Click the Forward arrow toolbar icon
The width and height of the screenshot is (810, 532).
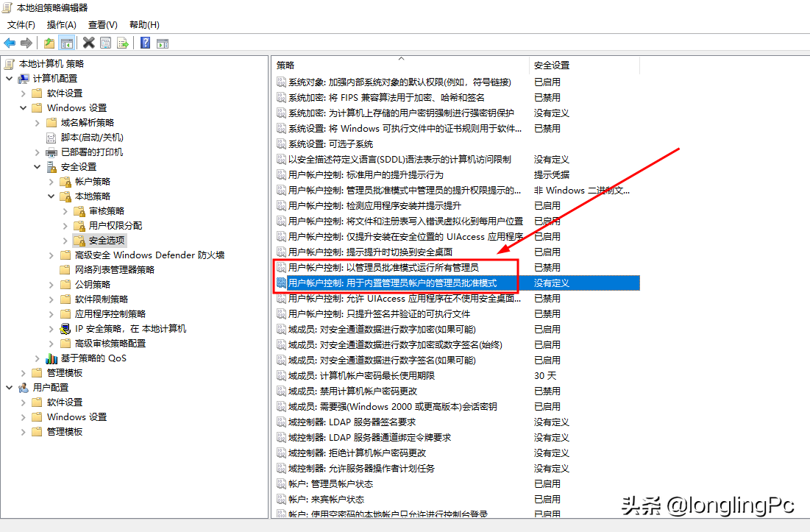(26, 43)
